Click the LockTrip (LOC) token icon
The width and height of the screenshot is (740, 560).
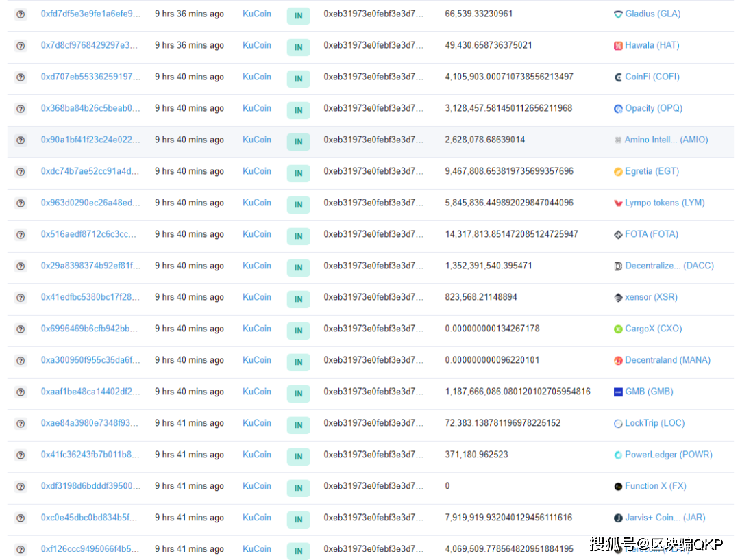618,424
